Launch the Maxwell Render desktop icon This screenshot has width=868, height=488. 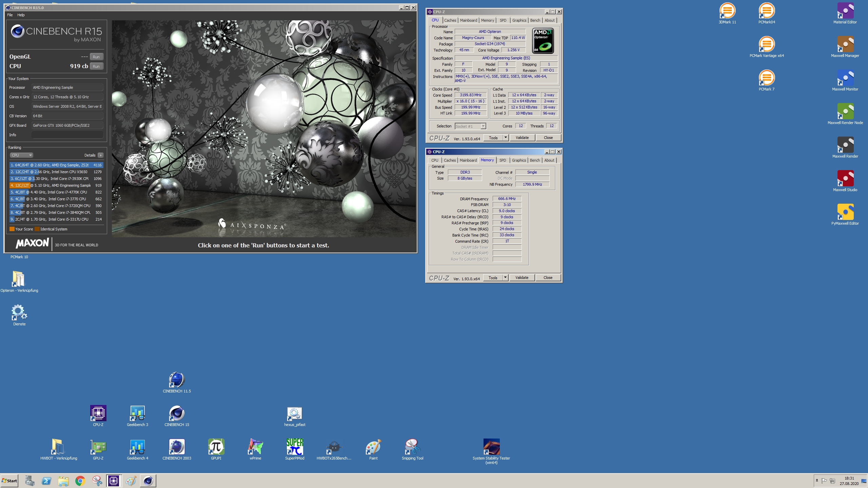pos(845,147)
